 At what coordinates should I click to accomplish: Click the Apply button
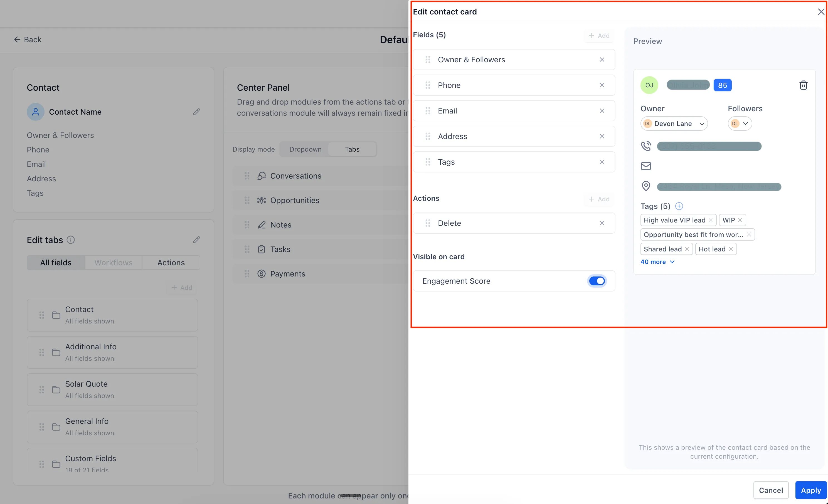(x=810, y=490)
